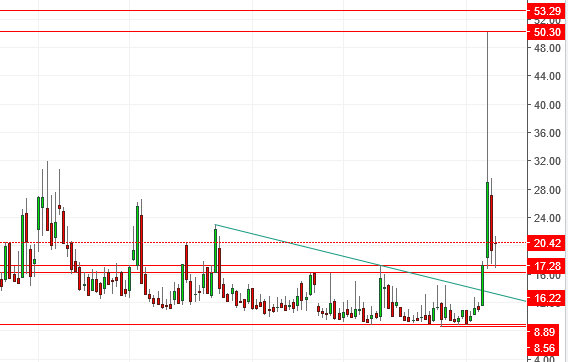Click the 32.00 axis value
Image resolution: width=568 pixels, height=362 pixels.
547,161
